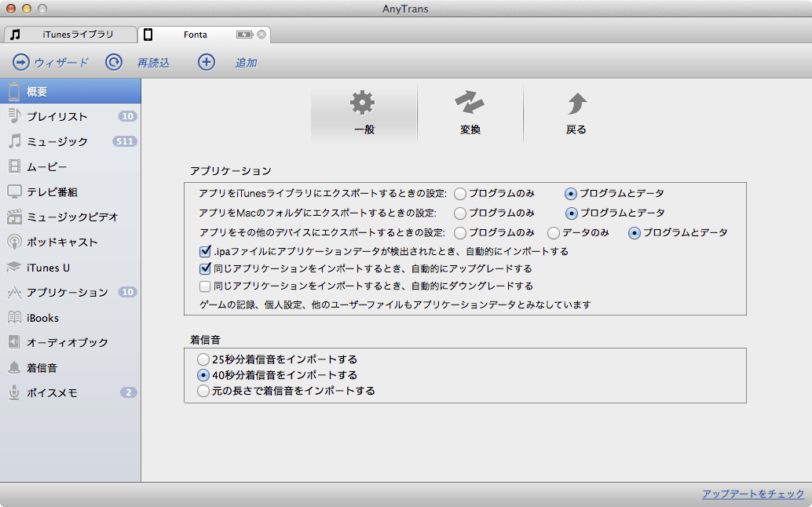Click the 戻る back arrow button
Viewport: 812px width, 507px height.
pos(576,113)
